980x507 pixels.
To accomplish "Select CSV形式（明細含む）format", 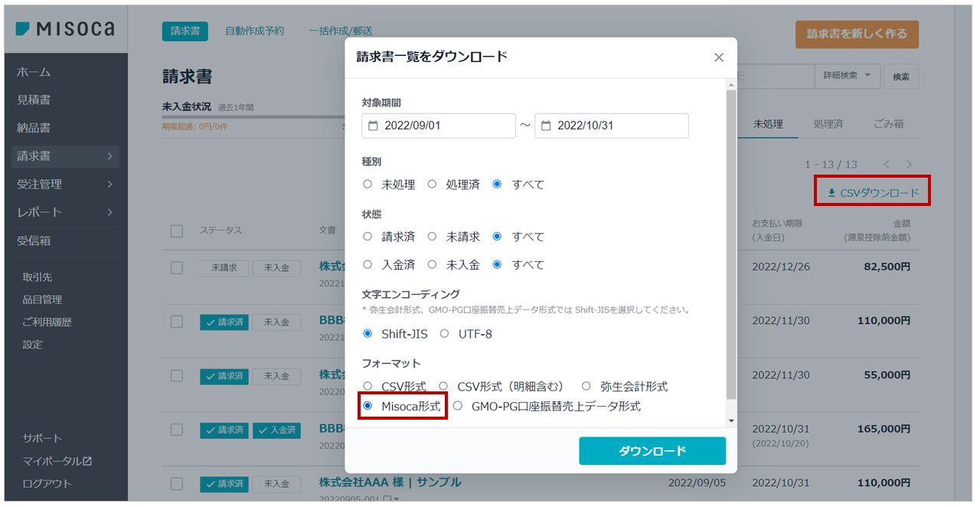I will pos(443,386).
